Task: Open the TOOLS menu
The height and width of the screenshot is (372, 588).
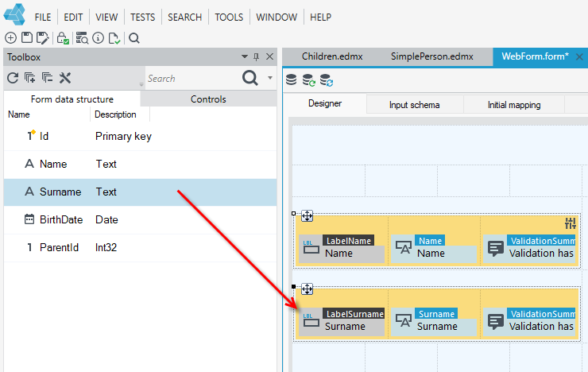Action: pos(229,17)
